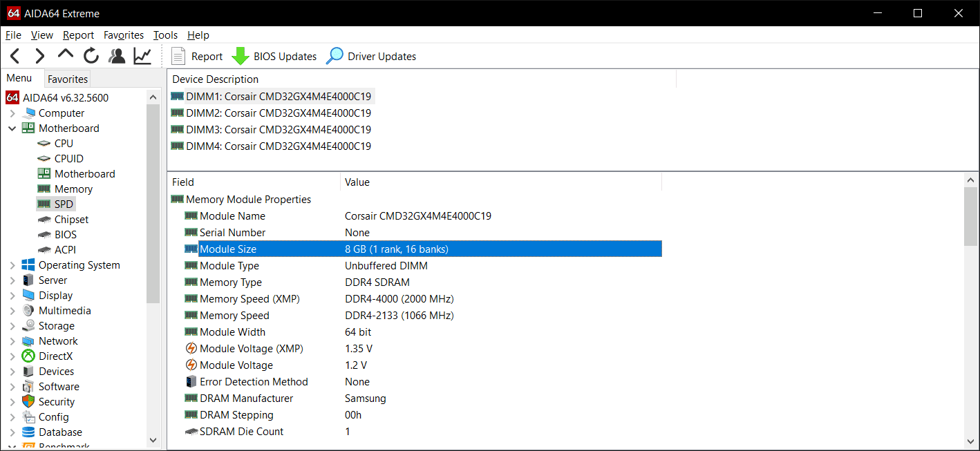980x451 pixels.
Task: Open the View menu
Action: pyautogui.click(x=42, y=35)
